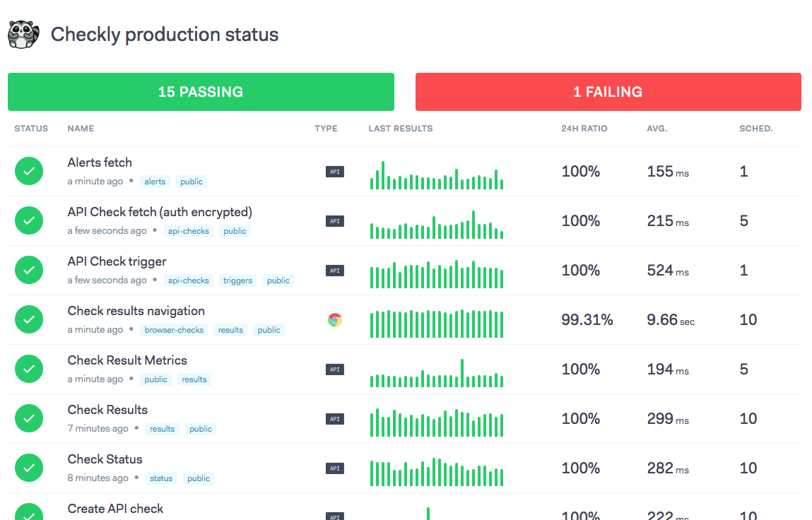This screenshot has height=520, width=812.
Task: Click the green check icon beside Alerts fetch
Action: tap(29, 171)
